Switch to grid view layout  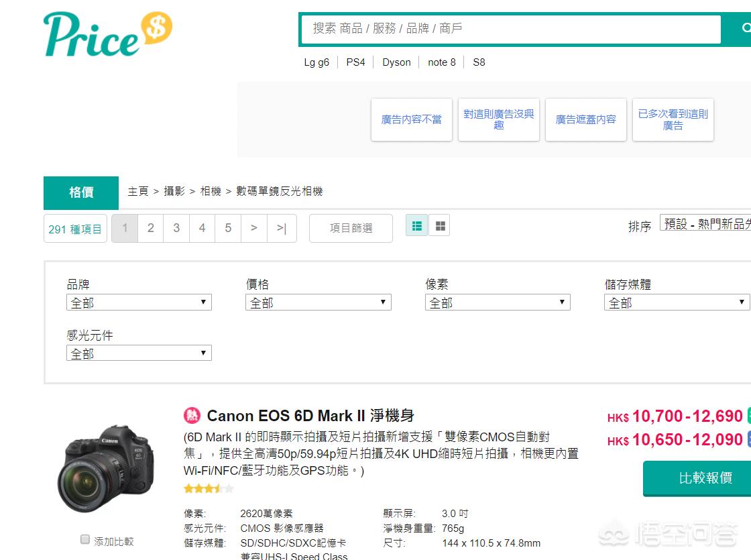pyautogui.click(x=440, y=226)
